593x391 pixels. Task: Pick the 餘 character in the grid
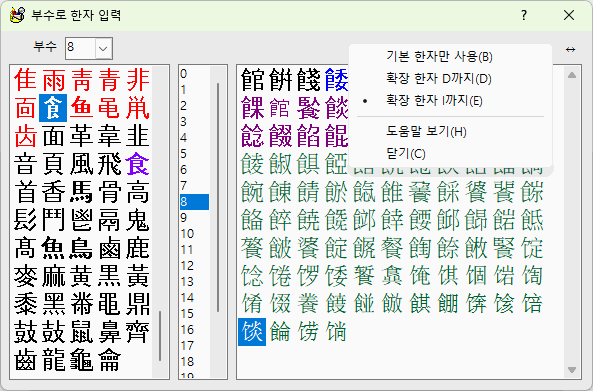click(448, 248)
